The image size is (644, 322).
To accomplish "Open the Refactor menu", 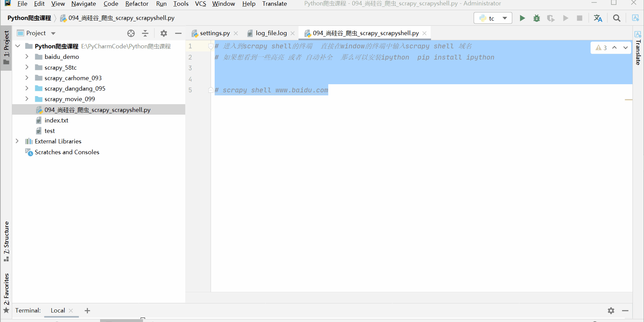I will (x=137, y=4).
